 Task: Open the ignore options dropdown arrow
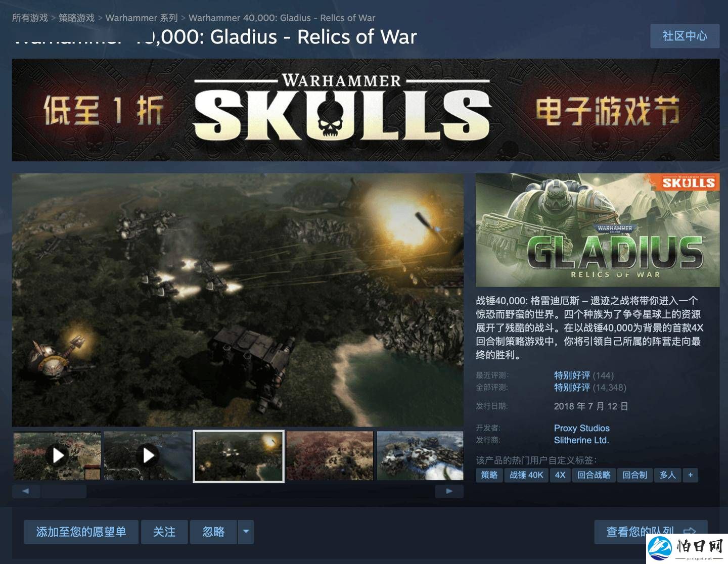click(x=246, y=532)
